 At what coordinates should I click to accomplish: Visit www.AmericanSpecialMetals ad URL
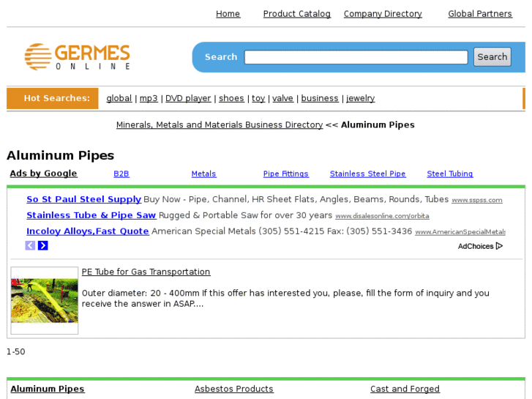point(460,232)
